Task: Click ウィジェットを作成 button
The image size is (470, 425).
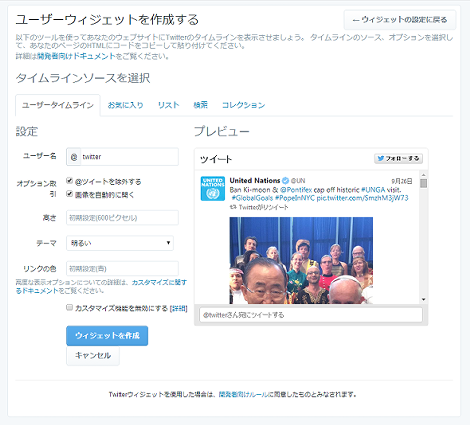Action: coord(107,336)
